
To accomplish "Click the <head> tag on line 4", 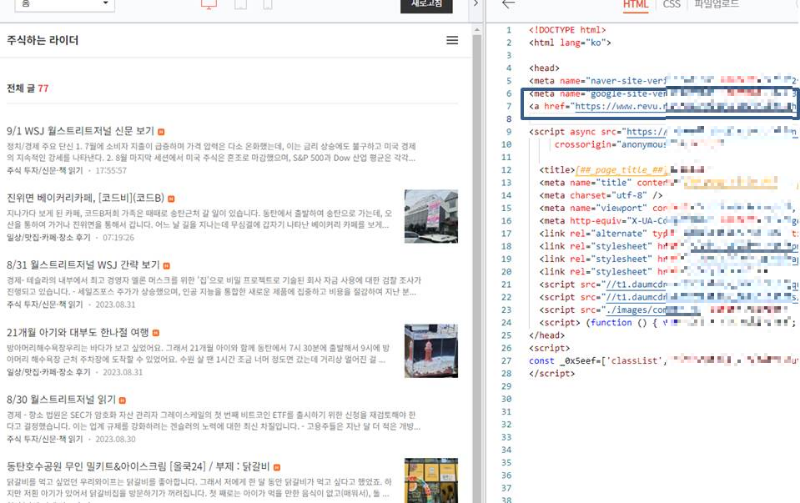I will [x=544, y=68].
